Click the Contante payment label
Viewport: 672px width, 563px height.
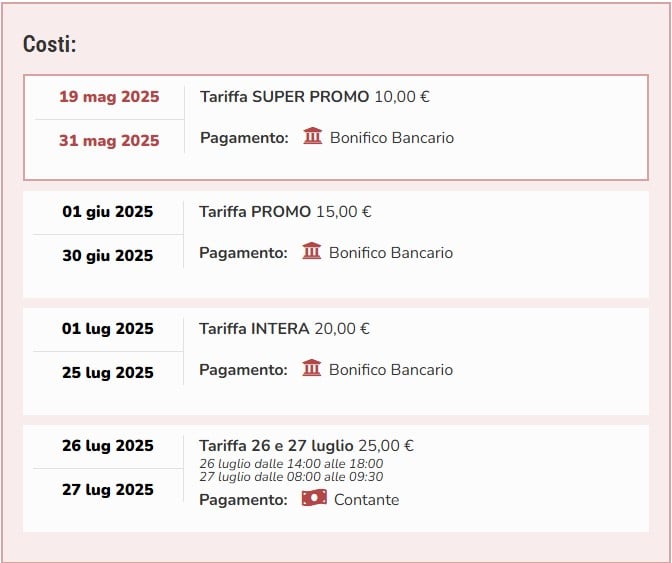pyautogui.click(x=366, y=500)
